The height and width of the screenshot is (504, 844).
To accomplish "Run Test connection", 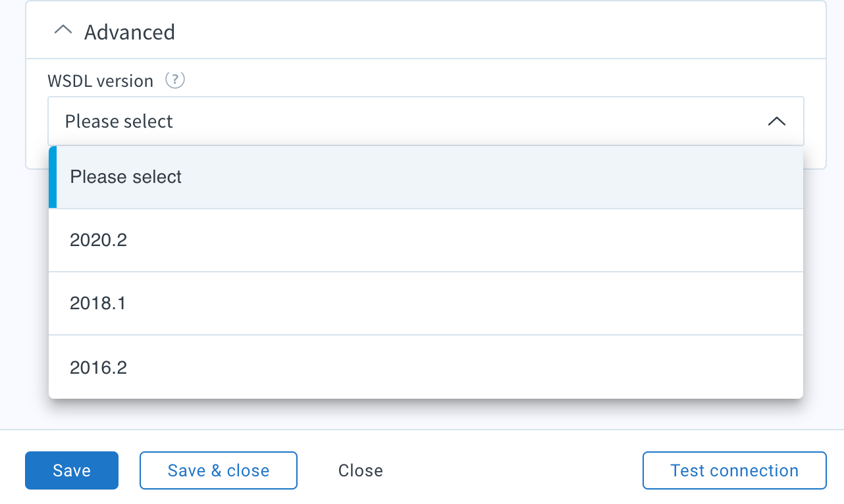I will coord(734,470).
